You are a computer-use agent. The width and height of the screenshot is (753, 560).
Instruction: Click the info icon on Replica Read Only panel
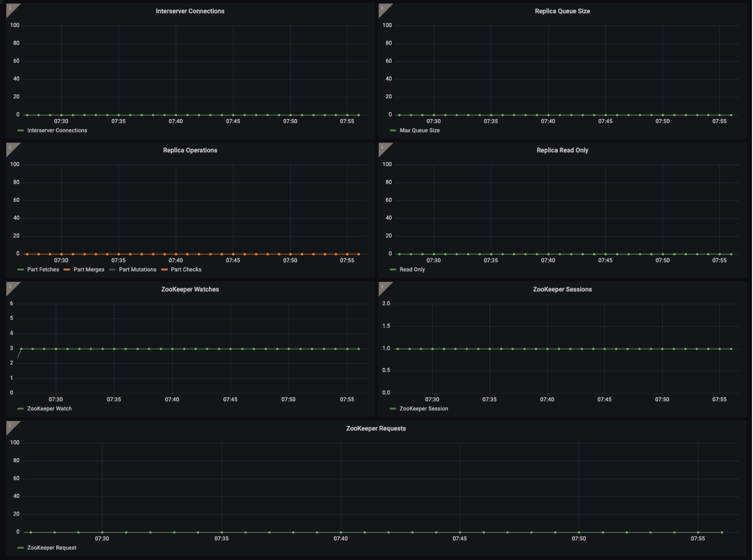tap(382, 146)
